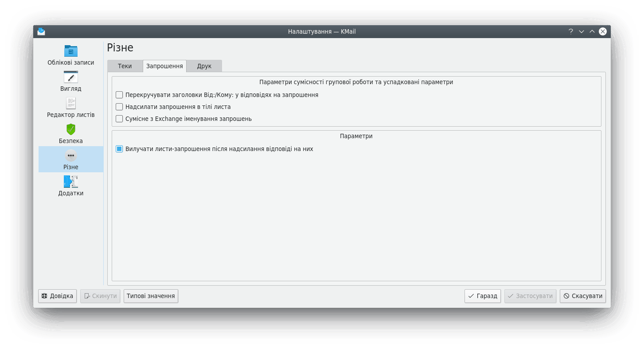
Task: Restore defaults with Типові значення button
Action: [x=151, y=296]
